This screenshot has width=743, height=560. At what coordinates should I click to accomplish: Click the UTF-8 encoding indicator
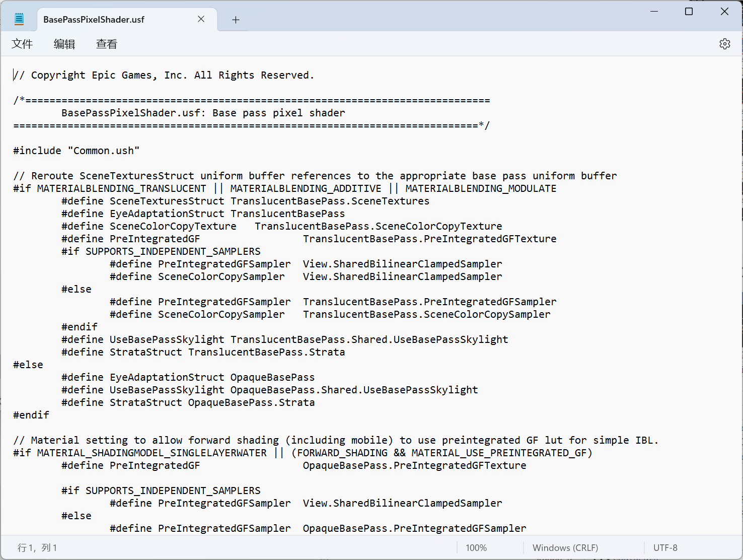click(665, 547)
